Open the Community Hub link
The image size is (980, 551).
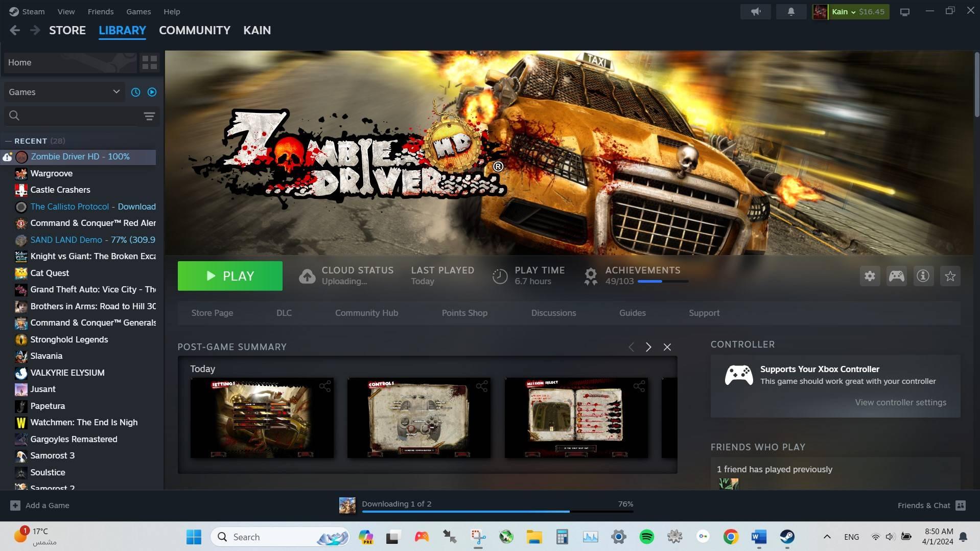click(x=366, y=313)
